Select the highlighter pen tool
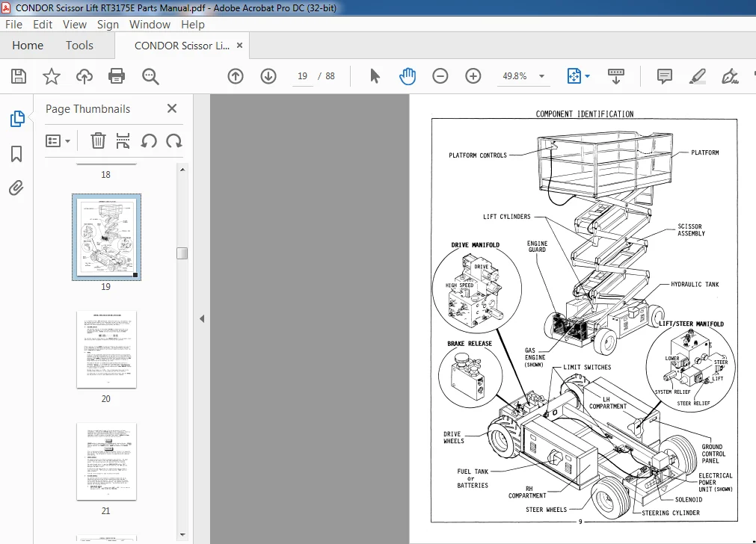 point(697,76)
